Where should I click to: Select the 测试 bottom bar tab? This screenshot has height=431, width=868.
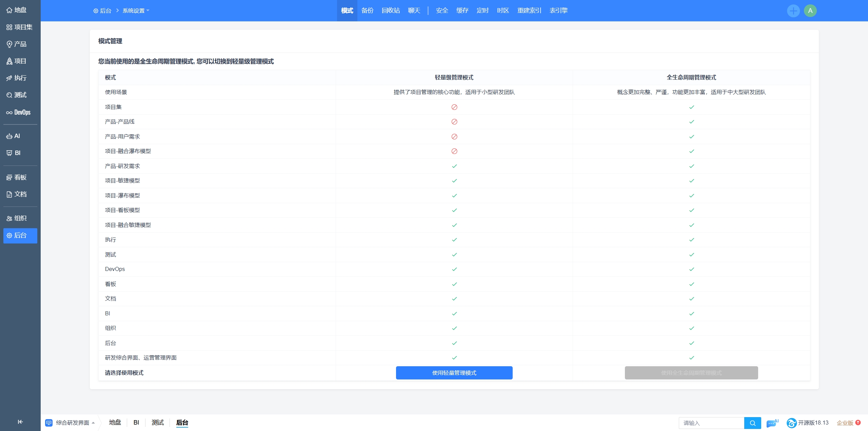158,423
